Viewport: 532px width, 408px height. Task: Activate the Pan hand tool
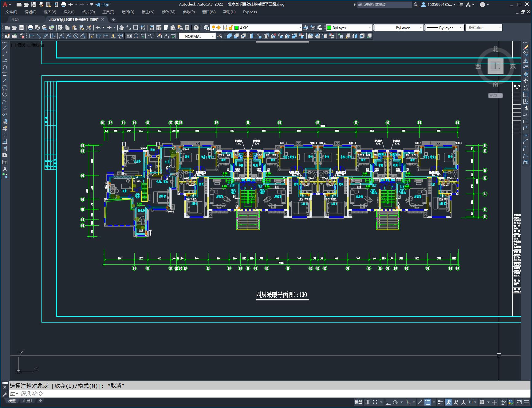coord(122,28)
